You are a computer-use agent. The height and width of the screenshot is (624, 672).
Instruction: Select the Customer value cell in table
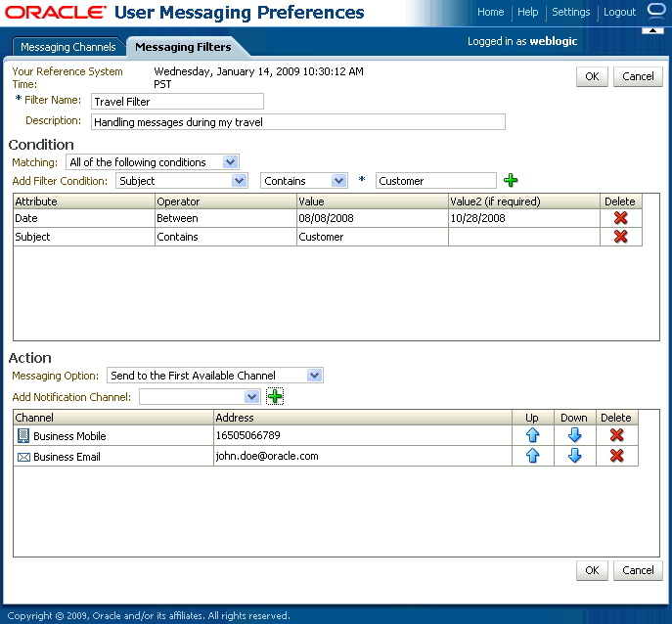tap(373, 237)
